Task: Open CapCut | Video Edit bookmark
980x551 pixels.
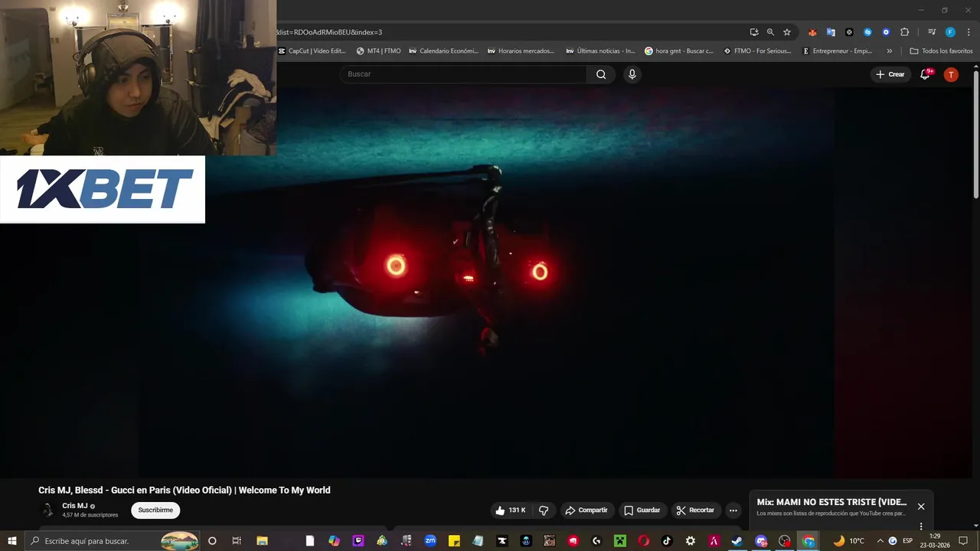Action: point(312,51)
